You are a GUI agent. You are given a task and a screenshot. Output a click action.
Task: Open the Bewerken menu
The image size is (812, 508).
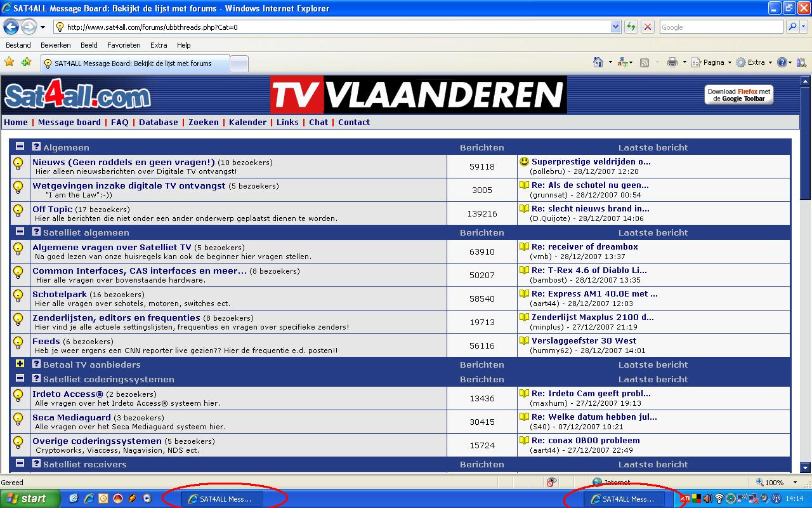click(56, 45)
